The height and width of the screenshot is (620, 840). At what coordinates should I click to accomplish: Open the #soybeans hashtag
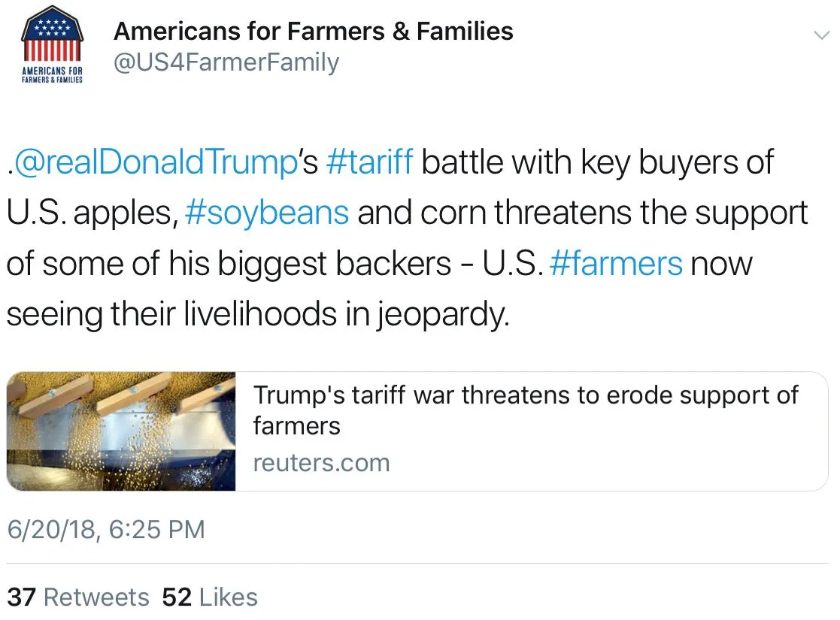[x=266, y=213]
